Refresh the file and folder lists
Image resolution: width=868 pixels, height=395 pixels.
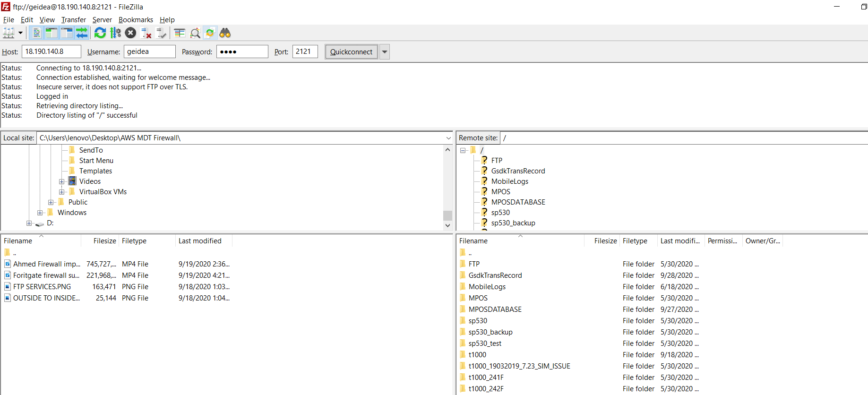click(x=100, y=33)
